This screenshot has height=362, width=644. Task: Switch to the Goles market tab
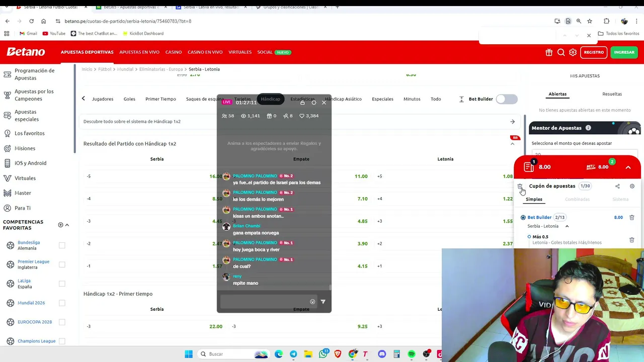(x=129, y=99)
